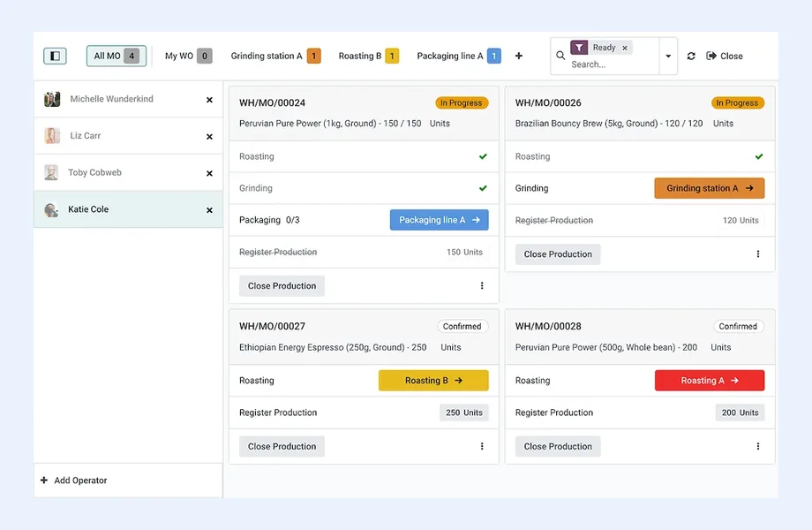Click Roasting checkmark on WH/MO/00026
812x530 pixels.
(759, 156)
